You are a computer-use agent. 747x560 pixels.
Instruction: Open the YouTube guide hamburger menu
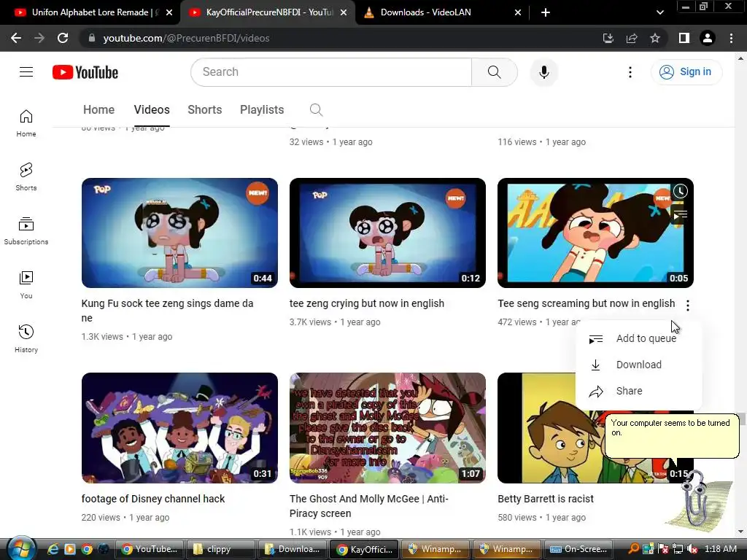26,72
